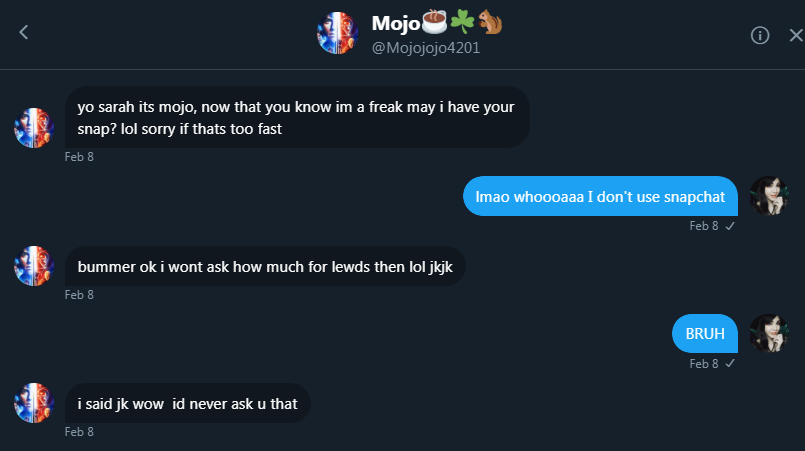Screen dimensions: 805x451
Task: Click avatar beside 'bummer ok' message
Action: (34, 266)
